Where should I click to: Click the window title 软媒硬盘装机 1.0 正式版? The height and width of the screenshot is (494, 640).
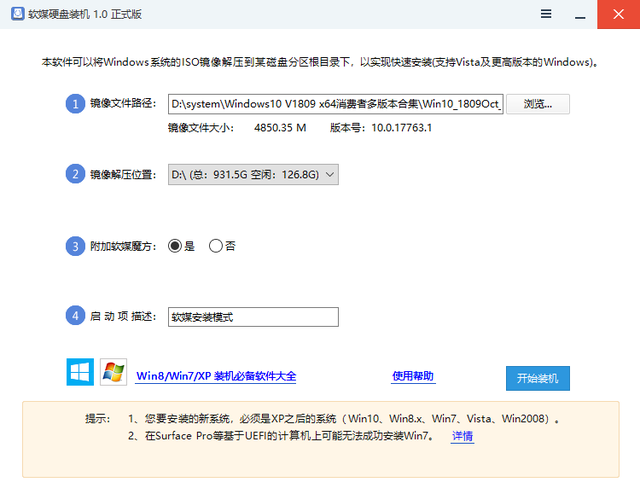click(85, 14)
